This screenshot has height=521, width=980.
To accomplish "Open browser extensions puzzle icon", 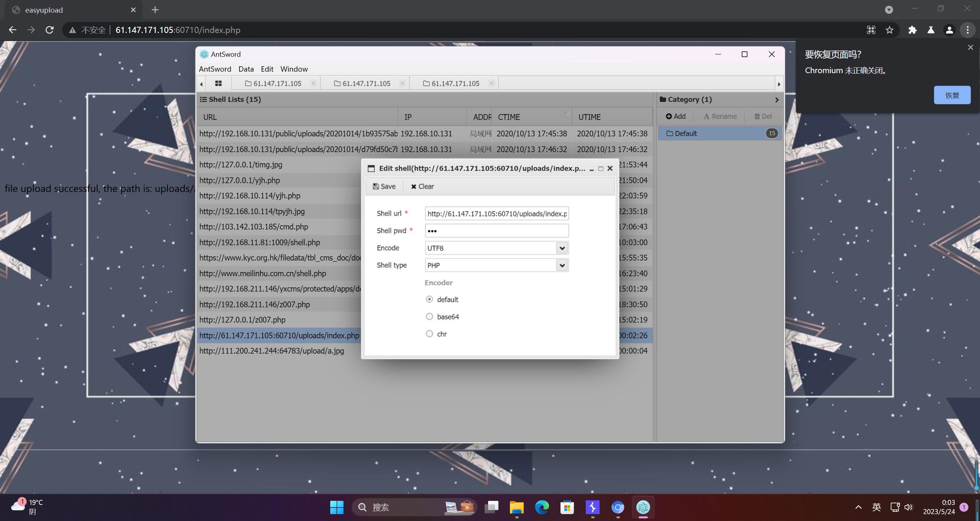I will point(912,30).
